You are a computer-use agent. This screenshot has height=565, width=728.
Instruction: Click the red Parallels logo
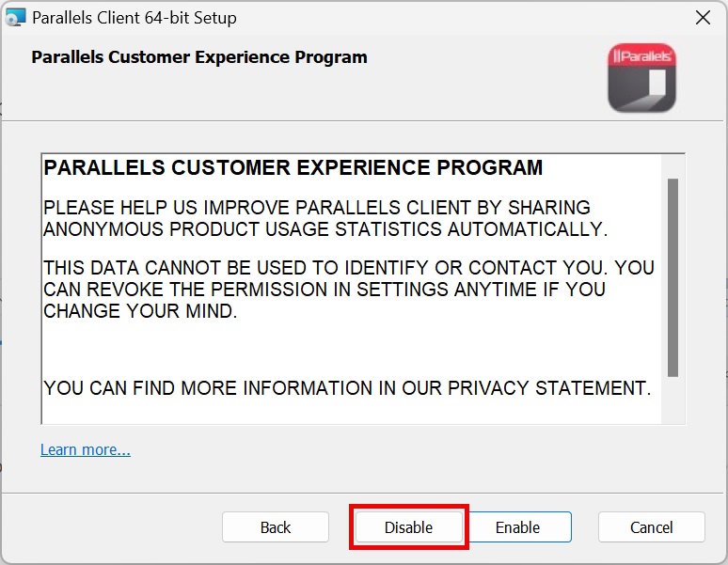tap(641, 77)
